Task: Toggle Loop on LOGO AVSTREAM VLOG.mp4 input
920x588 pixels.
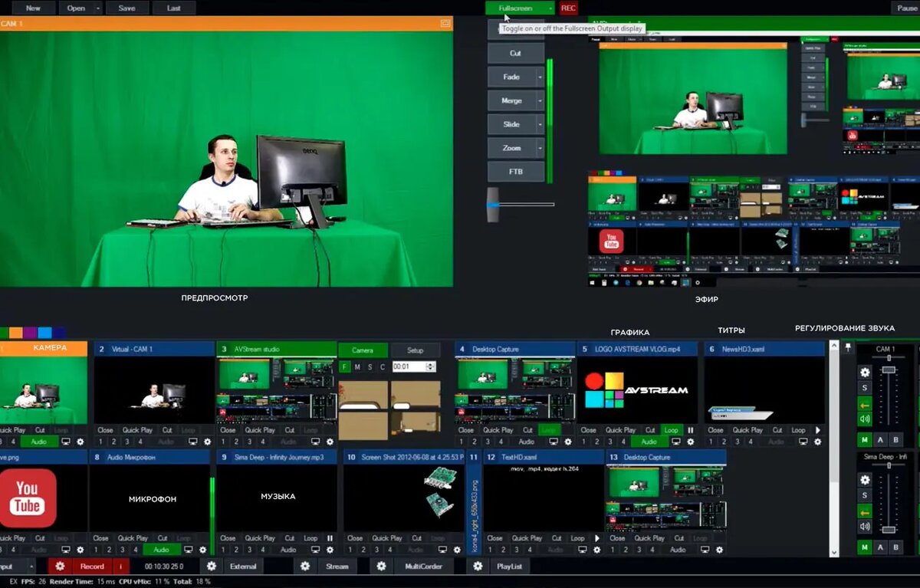Action: 672,430
